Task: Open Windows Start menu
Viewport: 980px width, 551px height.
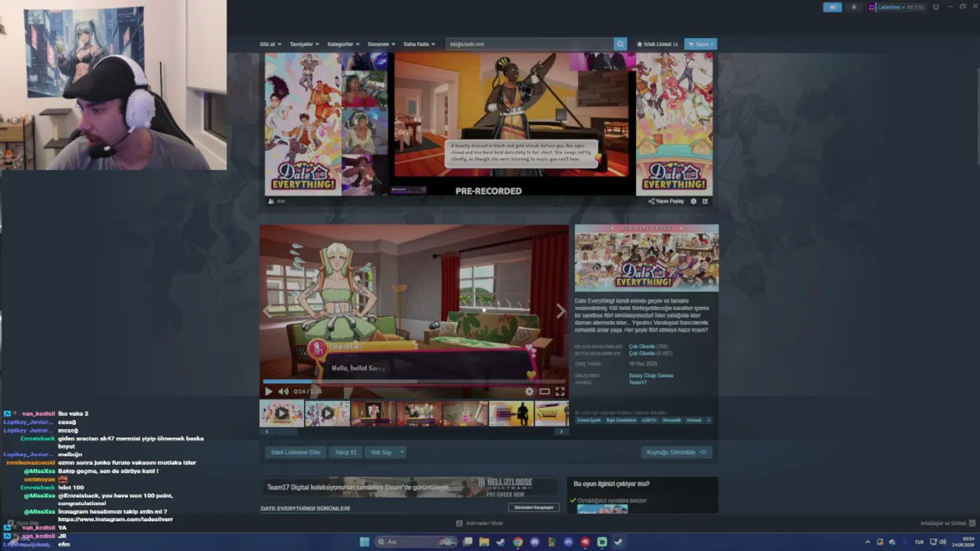Action: [x=364, y=542]
